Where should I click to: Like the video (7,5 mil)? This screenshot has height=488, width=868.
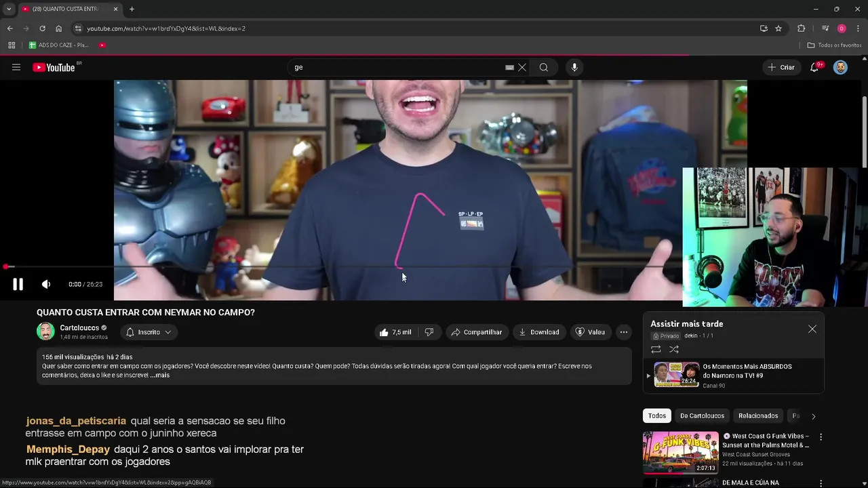coord(395,332)
